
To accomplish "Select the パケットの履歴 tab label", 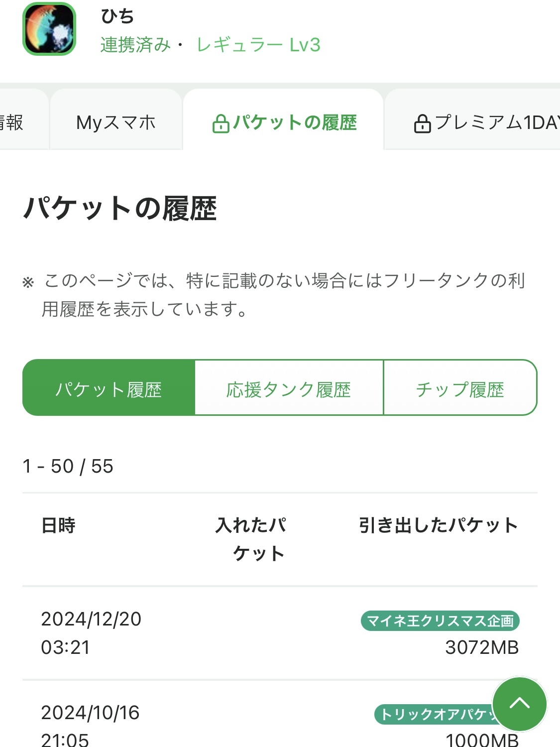I will (295, 123).
